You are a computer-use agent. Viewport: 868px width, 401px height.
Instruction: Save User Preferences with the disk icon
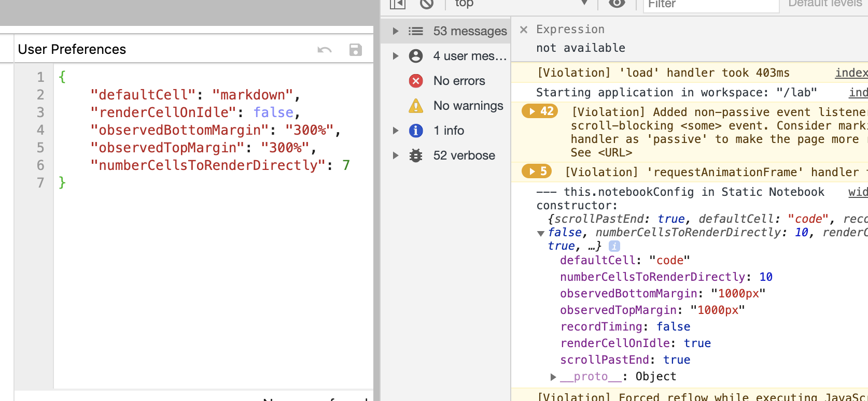[355, 50]
